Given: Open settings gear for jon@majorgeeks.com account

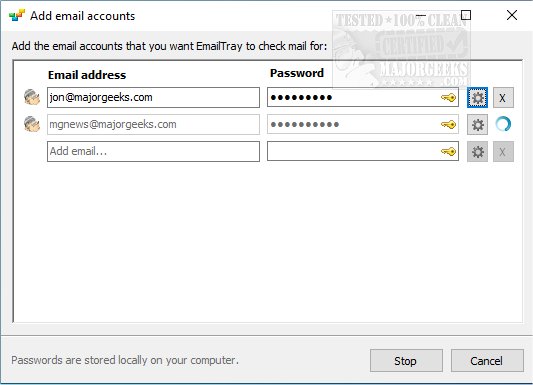Looking at the screenshot, I should pos(477,98).
